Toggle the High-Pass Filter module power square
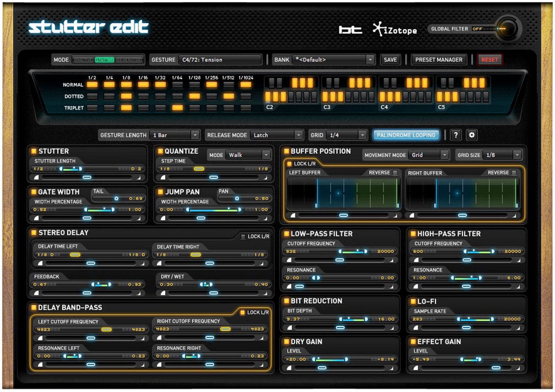The image size is (555, 392). [413, 233]
